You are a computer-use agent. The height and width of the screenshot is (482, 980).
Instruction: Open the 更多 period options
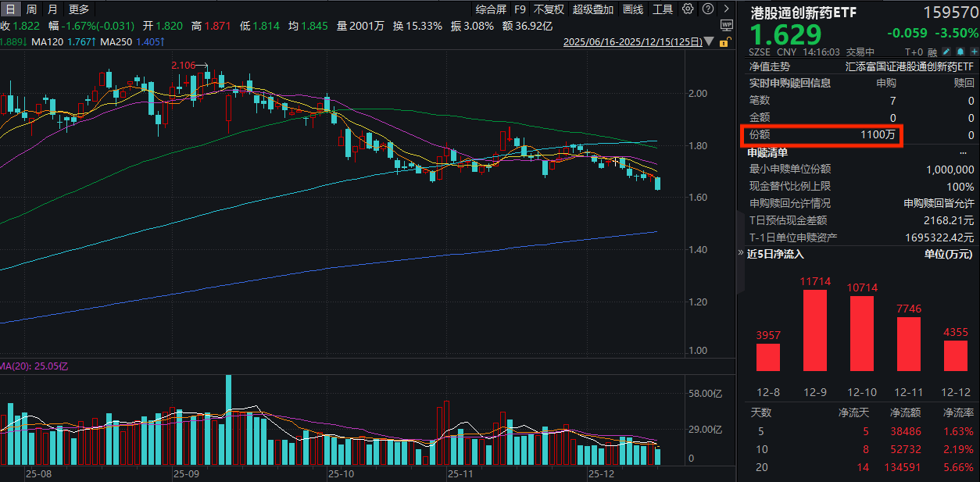[x=79, y=9]
